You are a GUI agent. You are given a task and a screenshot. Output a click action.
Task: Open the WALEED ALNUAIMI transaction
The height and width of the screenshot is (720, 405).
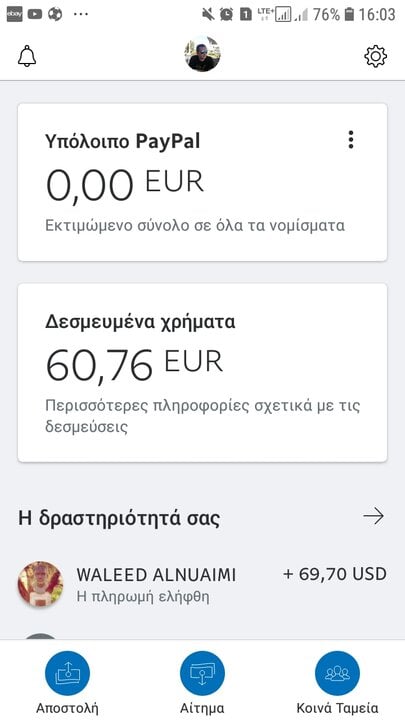coord(202,584)
